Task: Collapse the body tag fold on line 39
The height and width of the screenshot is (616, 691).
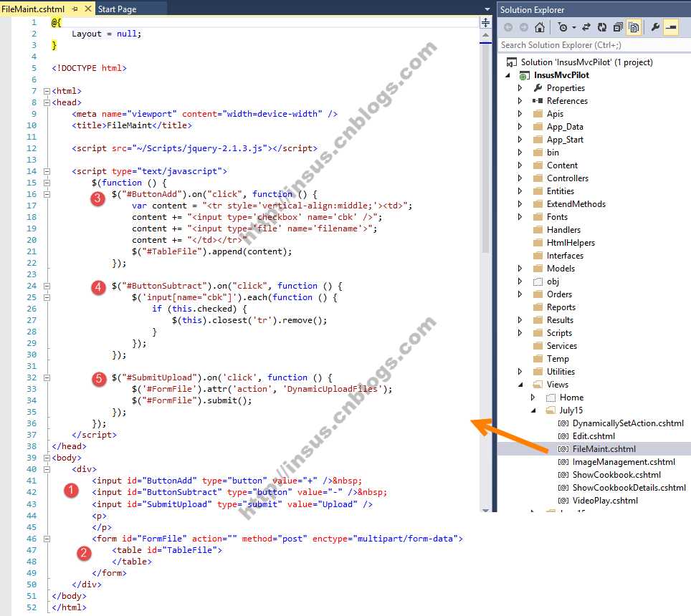Action: click(x=47, y=458)
